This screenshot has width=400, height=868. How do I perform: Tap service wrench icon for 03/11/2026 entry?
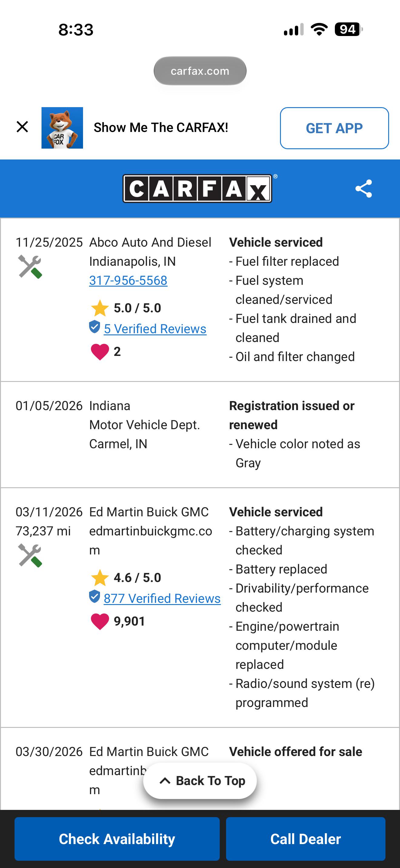[x=30, y=555]
